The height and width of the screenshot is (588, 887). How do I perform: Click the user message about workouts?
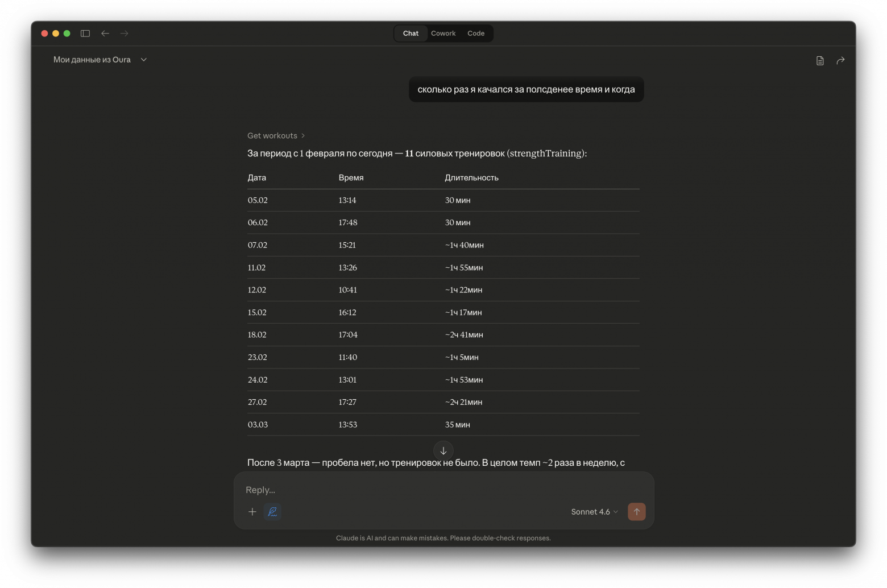point(526,89)
